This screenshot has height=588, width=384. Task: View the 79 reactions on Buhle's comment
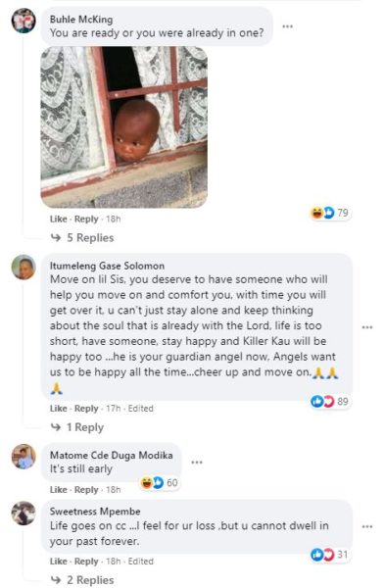tap(330, 213)
